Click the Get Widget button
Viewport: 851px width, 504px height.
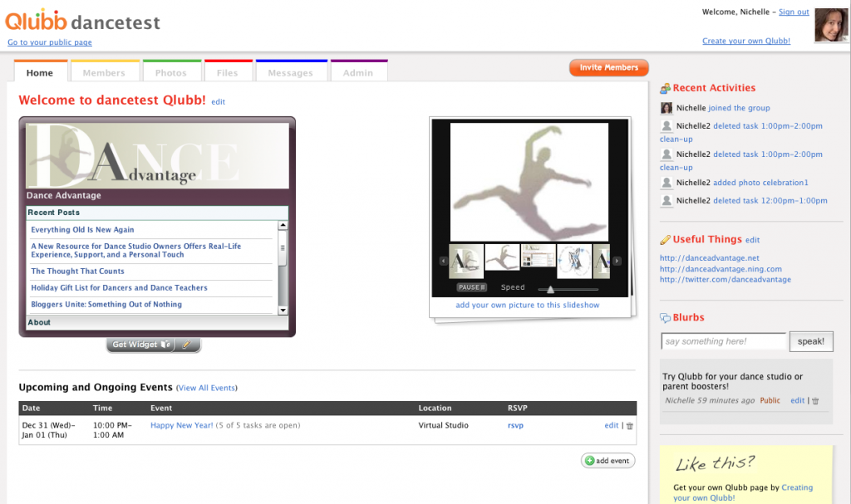[141, 345]
